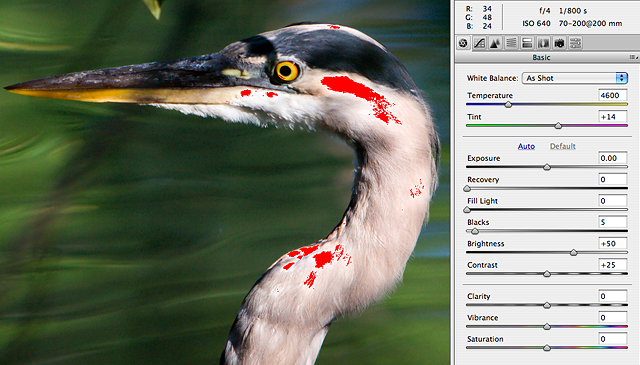Click the Default tone link
Screen dimensions: 640x365
coord(562,146)
